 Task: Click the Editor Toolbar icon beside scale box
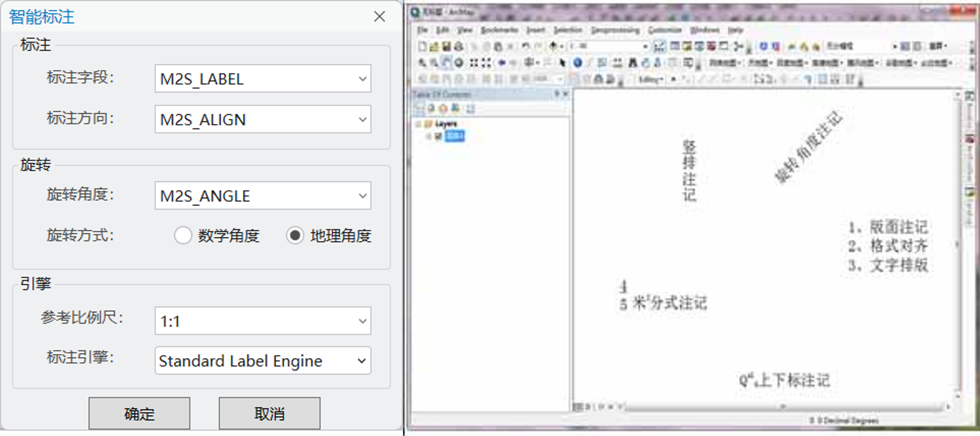point(659,46)
